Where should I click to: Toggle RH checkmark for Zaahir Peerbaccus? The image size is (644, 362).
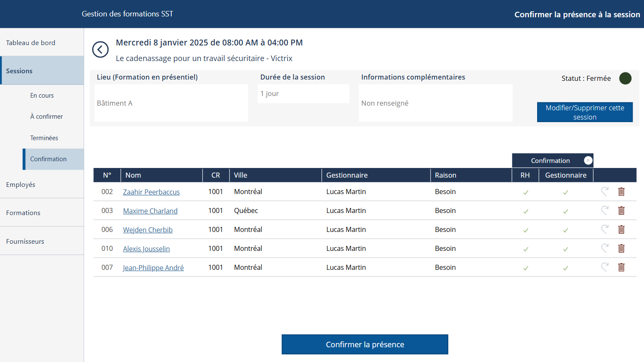pos(526,192)
